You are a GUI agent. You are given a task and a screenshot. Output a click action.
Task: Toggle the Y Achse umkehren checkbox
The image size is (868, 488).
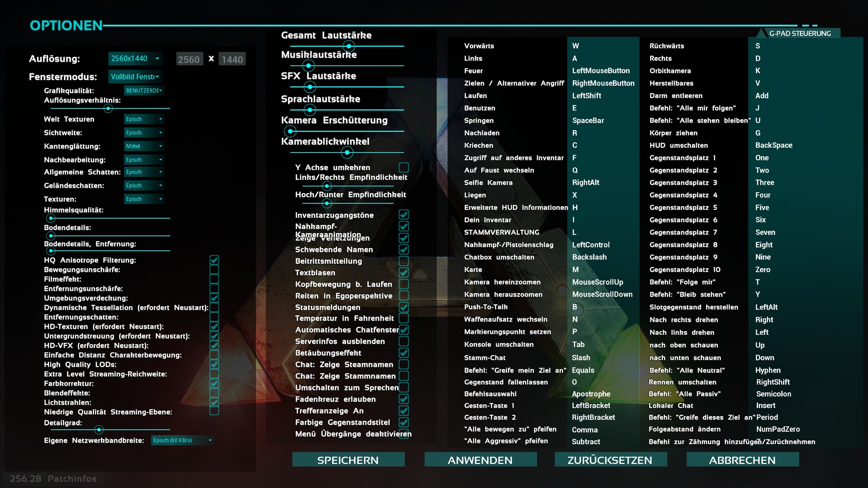tap(403, 167)
